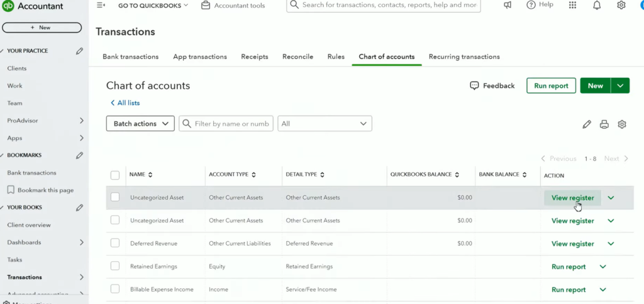This screenshot has height=304, width=644.
Task: Expand action arrow for second Uncategorized Asset
Action: 611,220
